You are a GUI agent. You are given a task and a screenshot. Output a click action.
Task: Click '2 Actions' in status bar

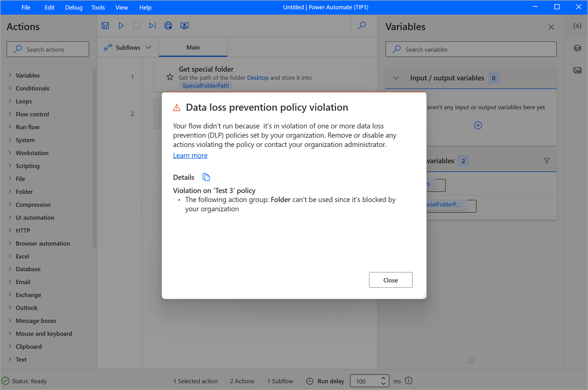[x=242, y=381]
